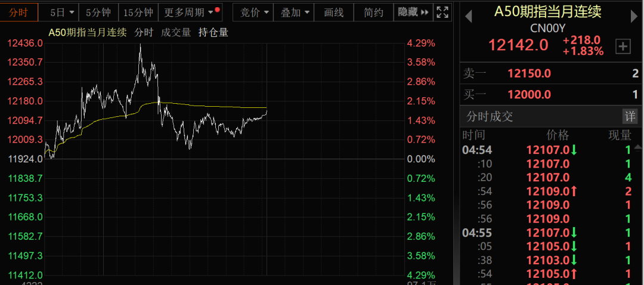Click the fullscreen expand icon
The height and width of the screenshot is (285, 644).
442,12
